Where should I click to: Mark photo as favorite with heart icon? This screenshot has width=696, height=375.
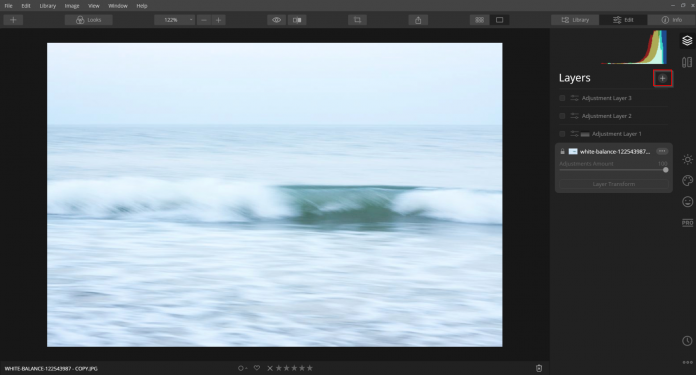coord(257,368)
